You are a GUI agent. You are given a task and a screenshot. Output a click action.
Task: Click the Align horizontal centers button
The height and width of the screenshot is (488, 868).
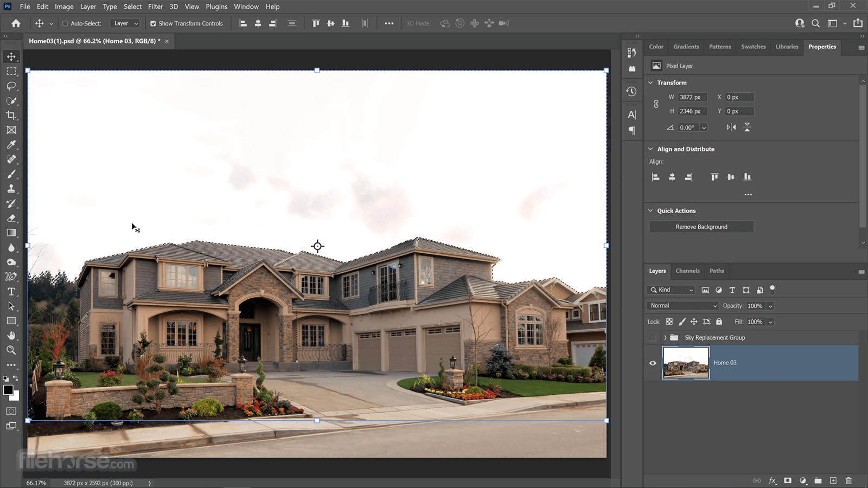point(672,177)
